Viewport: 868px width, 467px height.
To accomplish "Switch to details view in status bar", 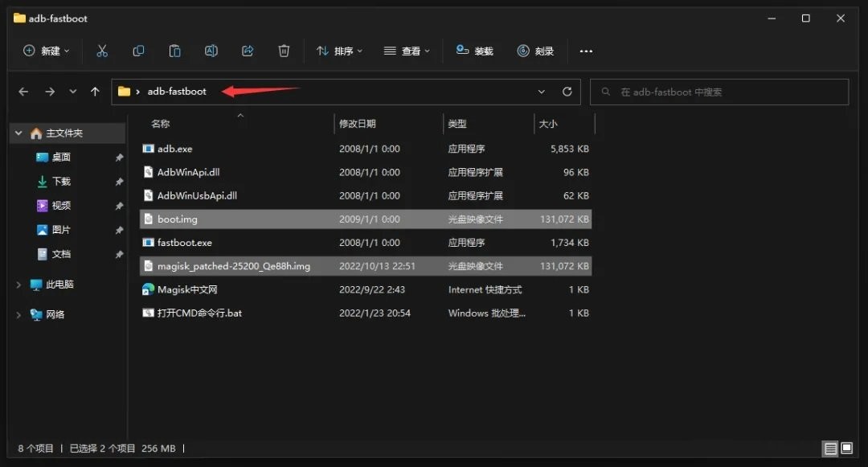I will pos(830,449).
